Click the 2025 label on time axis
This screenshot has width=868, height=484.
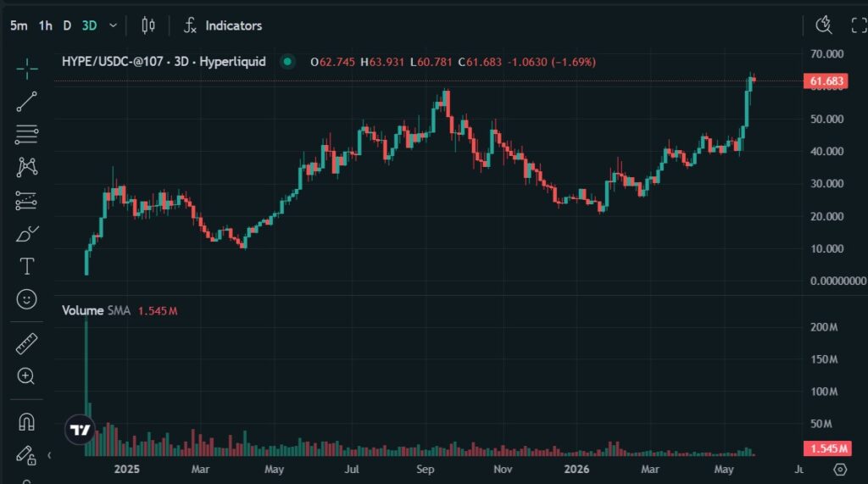(x=127, y=470)
